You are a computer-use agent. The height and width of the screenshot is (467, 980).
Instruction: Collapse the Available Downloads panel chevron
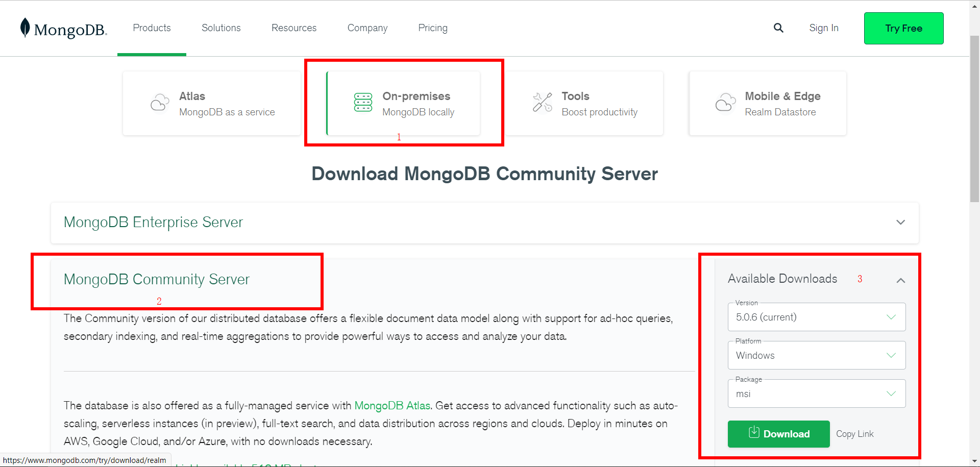coord(901,280)
